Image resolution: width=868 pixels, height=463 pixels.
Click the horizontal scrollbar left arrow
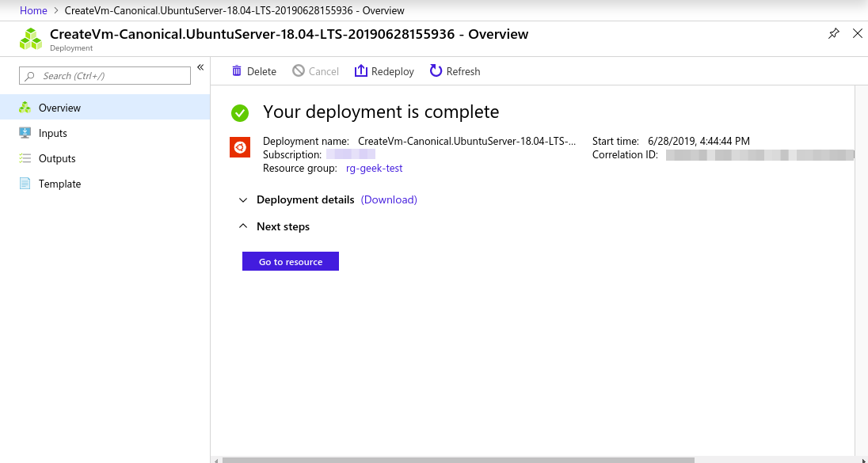pos(216,460)
